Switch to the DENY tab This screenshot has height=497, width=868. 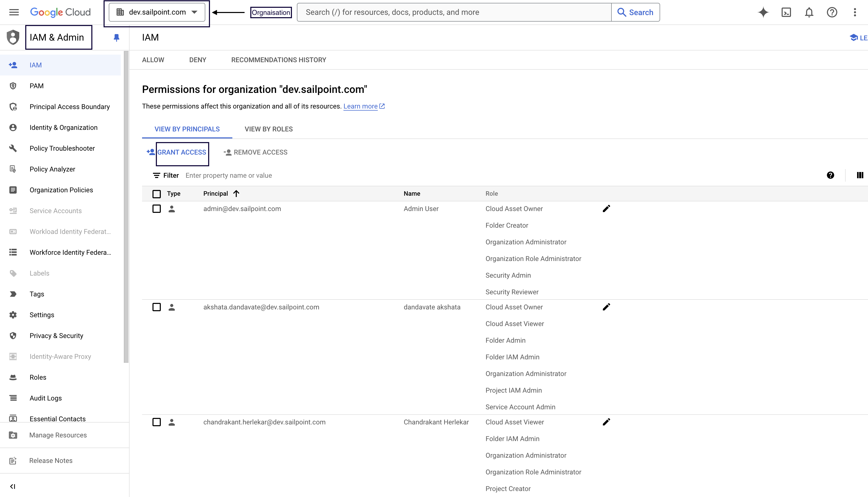click(198, 60)
